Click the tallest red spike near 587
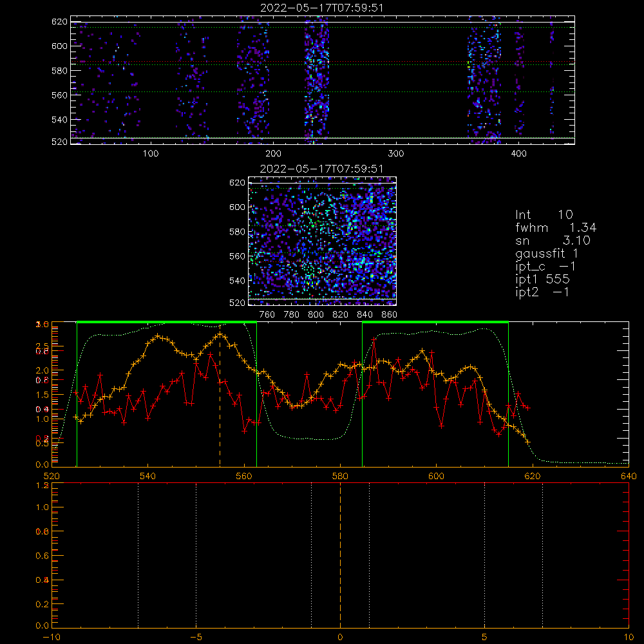 [x=374, y=339]
